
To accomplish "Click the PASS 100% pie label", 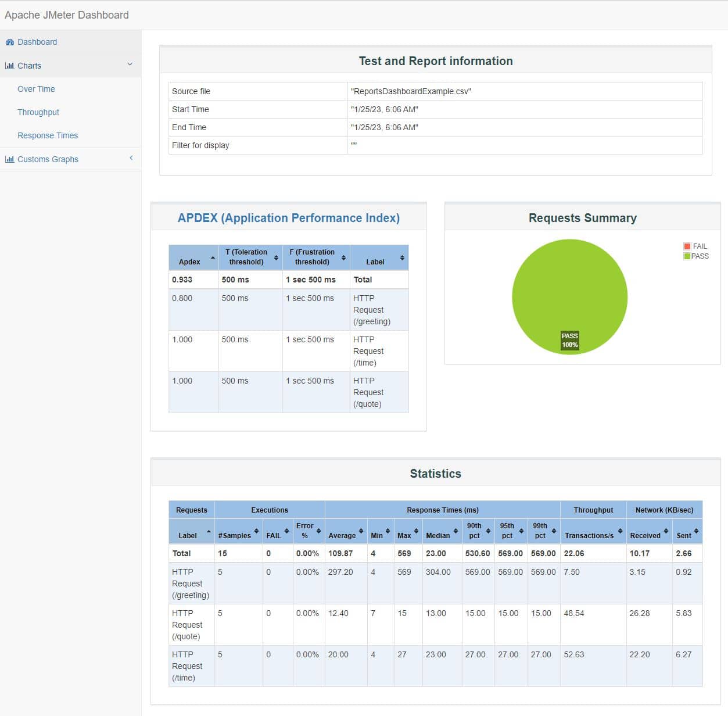I will click(x=570, y=341).
